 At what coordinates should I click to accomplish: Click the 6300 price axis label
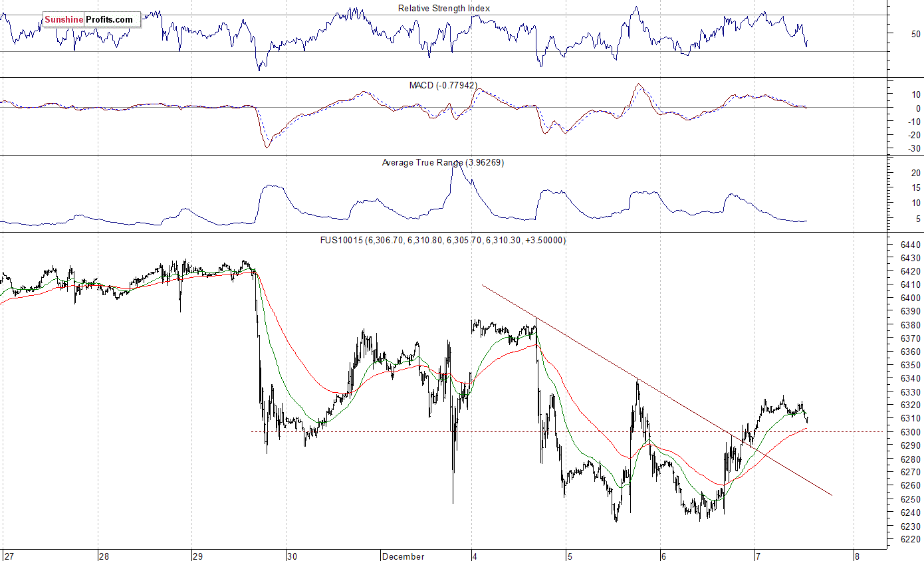911,432
